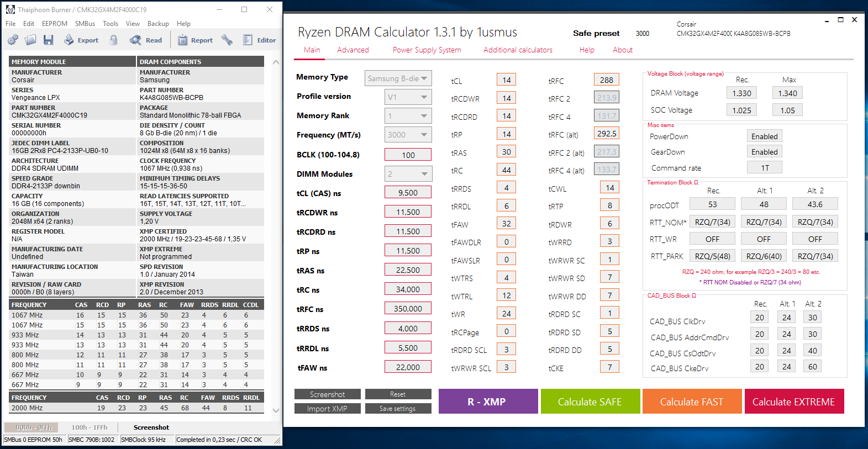Click the Export toolbar button
Viewport: 868px width, 449px height.
tap(81, 40)
